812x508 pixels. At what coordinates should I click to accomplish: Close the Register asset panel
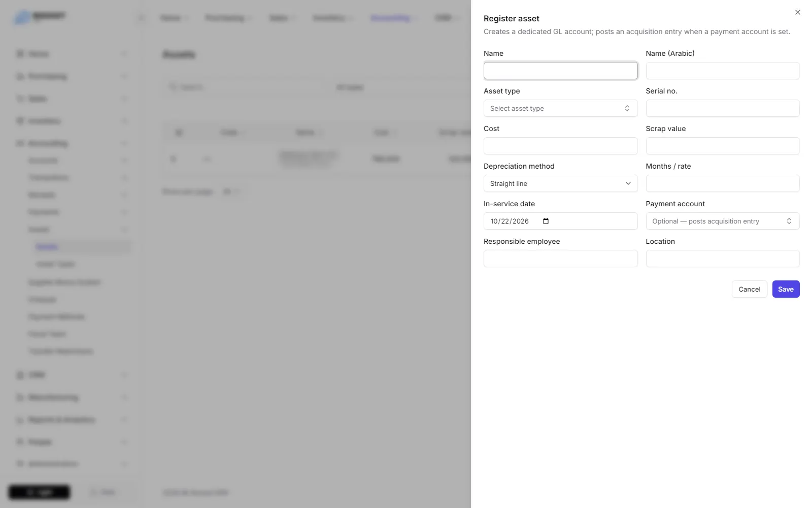tap(797, 12)
